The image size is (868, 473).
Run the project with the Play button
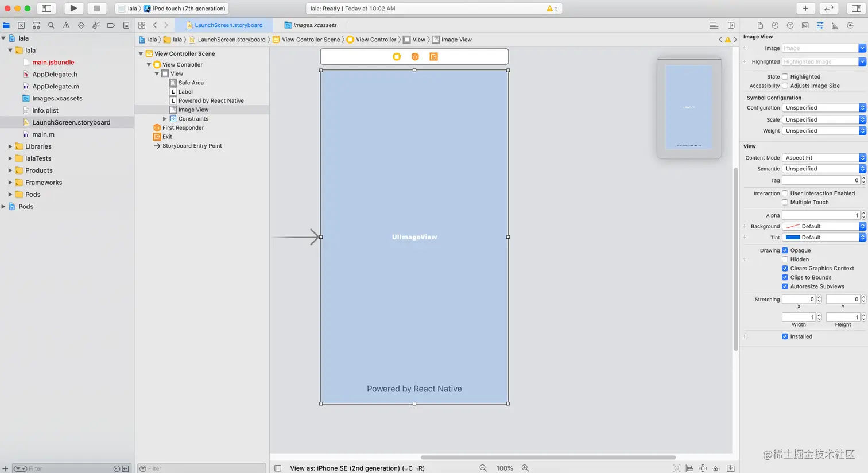73,9
